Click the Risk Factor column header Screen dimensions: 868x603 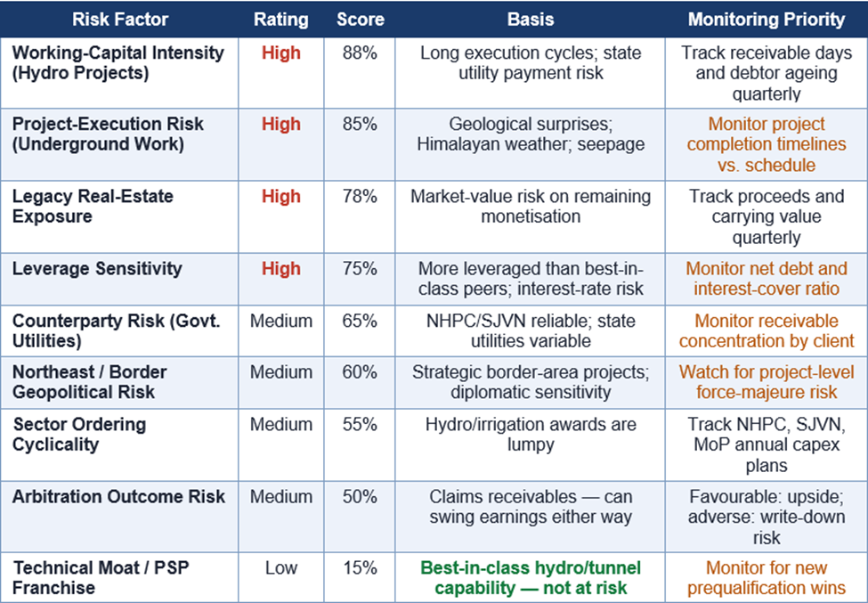pyautogui.click(x=118, y=19)
